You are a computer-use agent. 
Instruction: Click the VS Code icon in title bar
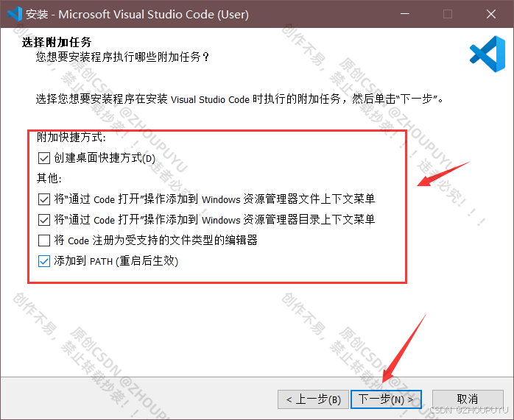pyautogui.click(x=15, y=14)
